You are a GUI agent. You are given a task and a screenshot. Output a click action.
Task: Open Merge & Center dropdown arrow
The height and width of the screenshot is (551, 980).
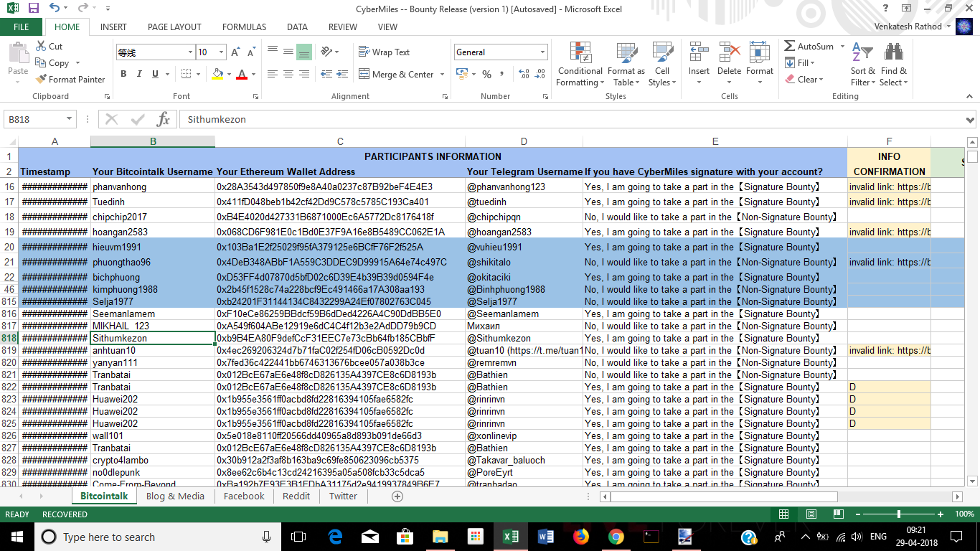point(442,75)
